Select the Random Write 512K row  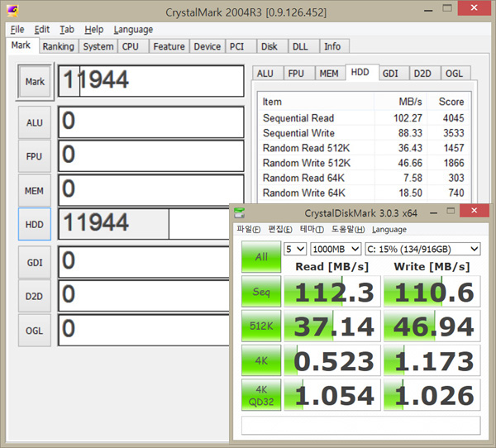(x=363, y=163)
